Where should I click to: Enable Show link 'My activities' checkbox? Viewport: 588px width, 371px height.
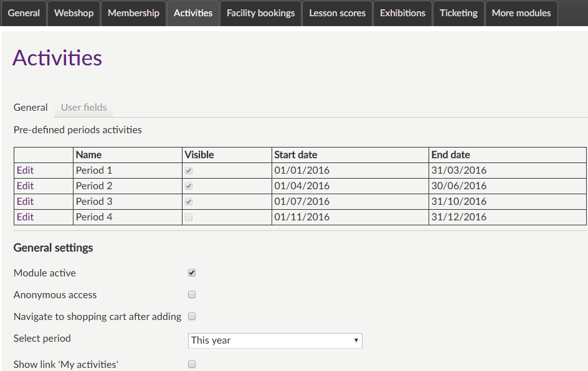192,364
